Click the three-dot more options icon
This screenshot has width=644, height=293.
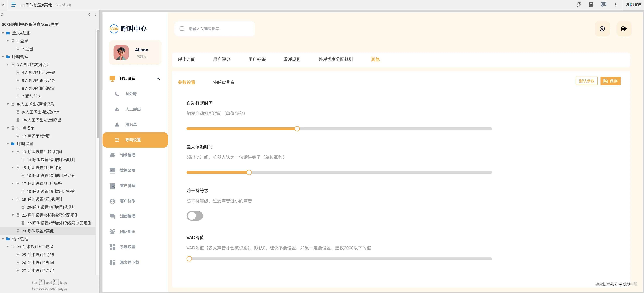[615, 5]
